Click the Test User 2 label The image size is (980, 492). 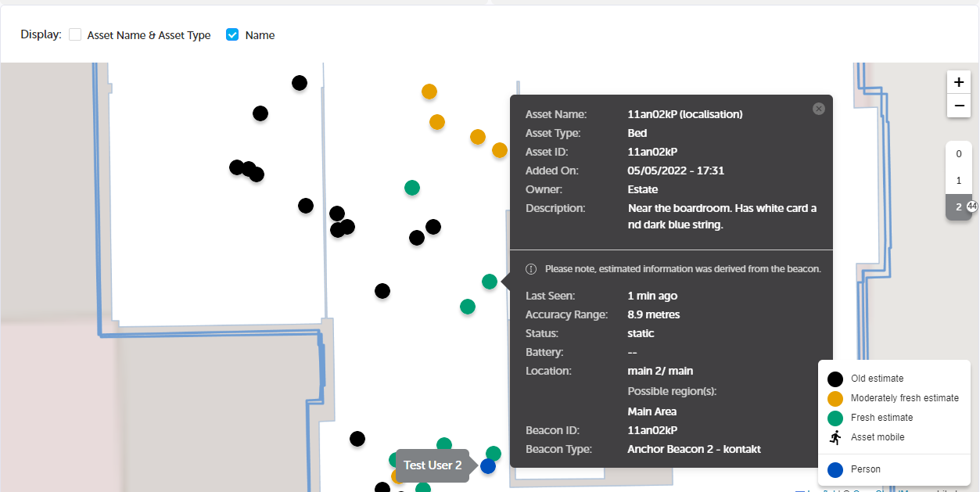433,465
